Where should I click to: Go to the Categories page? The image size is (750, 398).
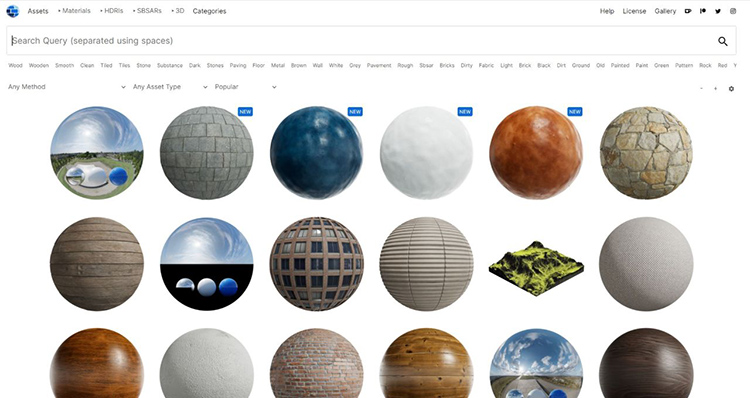pos(210,11)
